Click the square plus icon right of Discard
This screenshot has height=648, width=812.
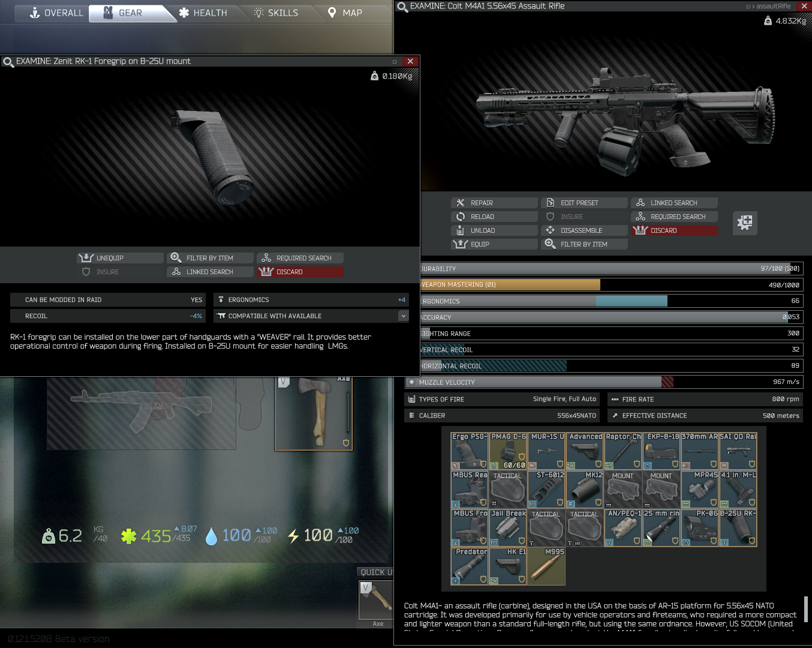pyautogui.click(x=745, y=223)
